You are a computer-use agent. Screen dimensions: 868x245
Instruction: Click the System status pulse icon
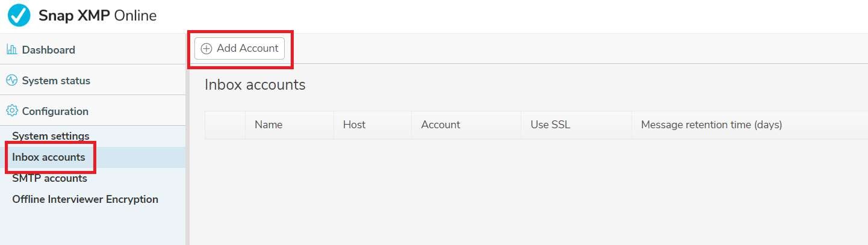pos(12,81)
